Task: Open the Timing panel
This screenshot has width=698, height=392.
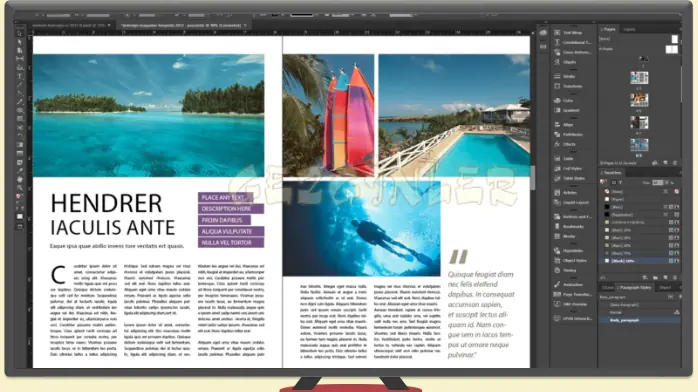Action: coord(565,270)
